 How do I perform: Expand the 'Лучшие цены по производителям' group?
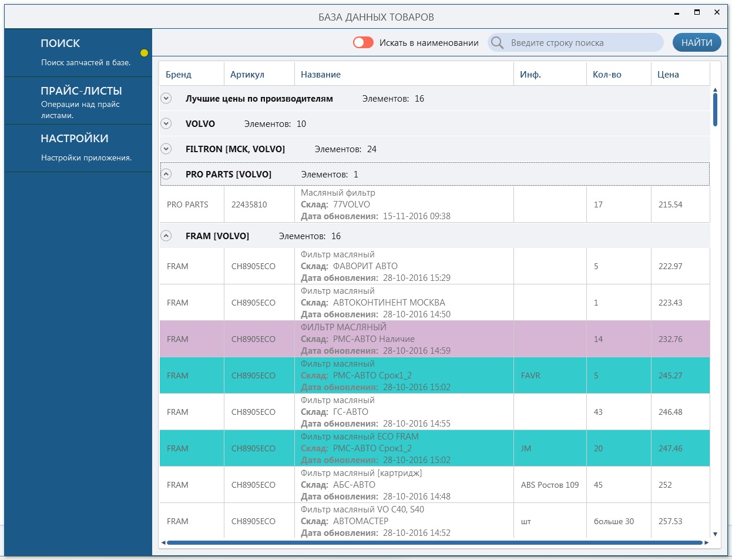[x=166, y=98]
